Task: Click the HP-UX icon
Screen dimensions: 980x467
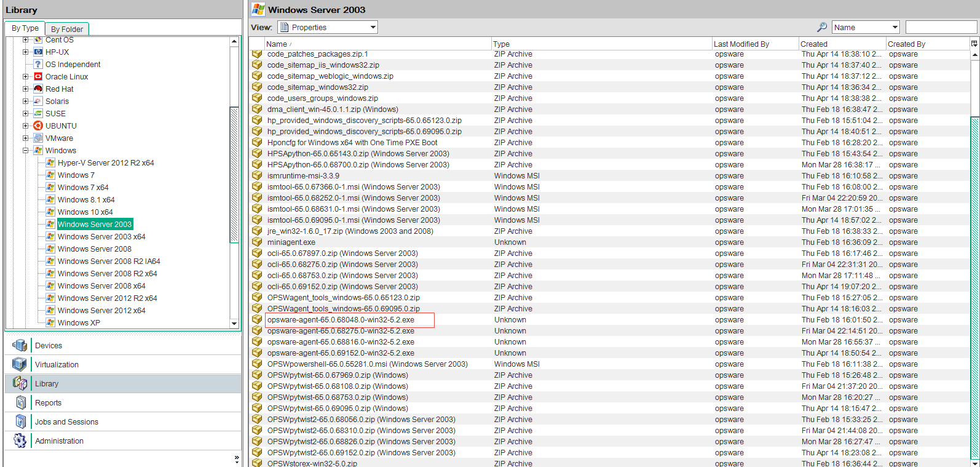Action: [x=38, y=52]
